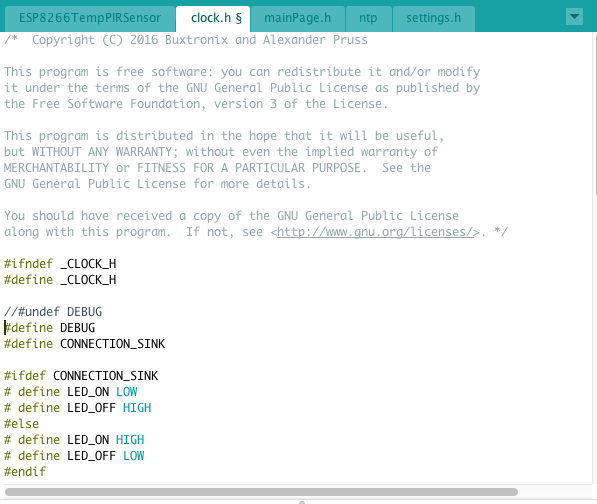The image size is (597, 504).
Task: Click the '//#undef DEBUG' comment line
Action: 53,312
